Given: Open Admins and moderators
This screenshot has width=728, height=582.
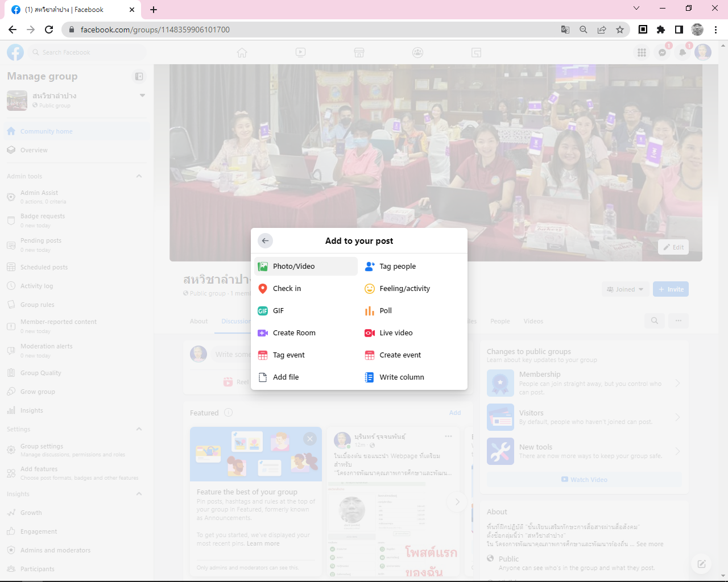Looking at the screenshot, I should (77, 550).
